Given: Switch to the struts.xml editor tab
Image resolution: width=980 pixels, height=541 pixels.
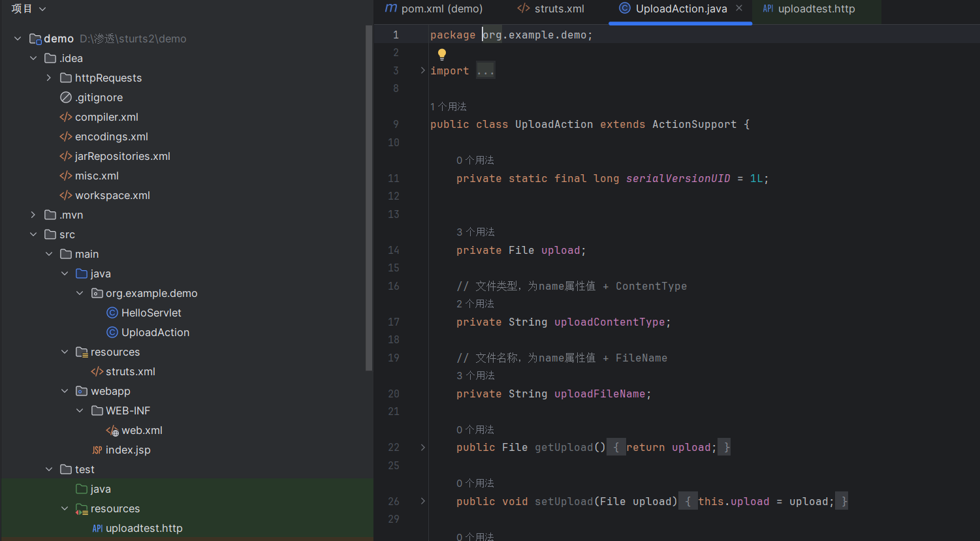Looking at the screenshot, I should 550,8.
